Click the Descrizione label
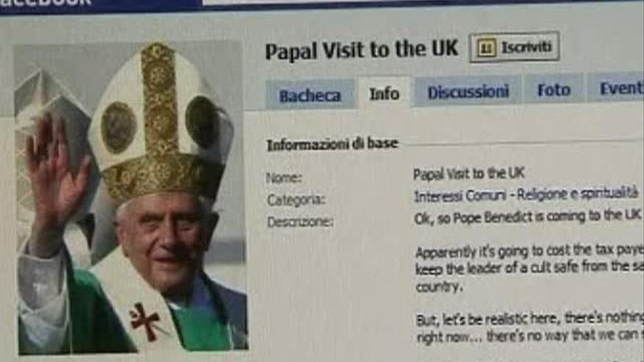 coord(300,222)
